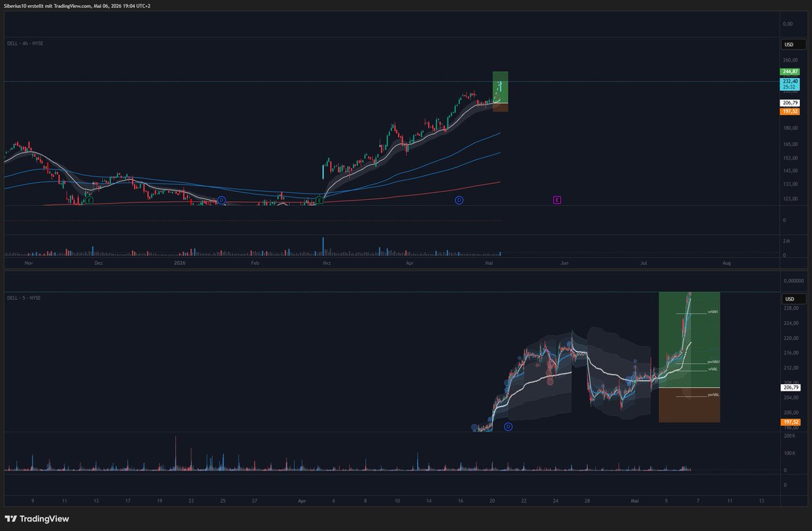Viewport: 812px width, 531px height.
Task: Click the 0,000000 indicator axis value
Action: (x=793, y=280)
